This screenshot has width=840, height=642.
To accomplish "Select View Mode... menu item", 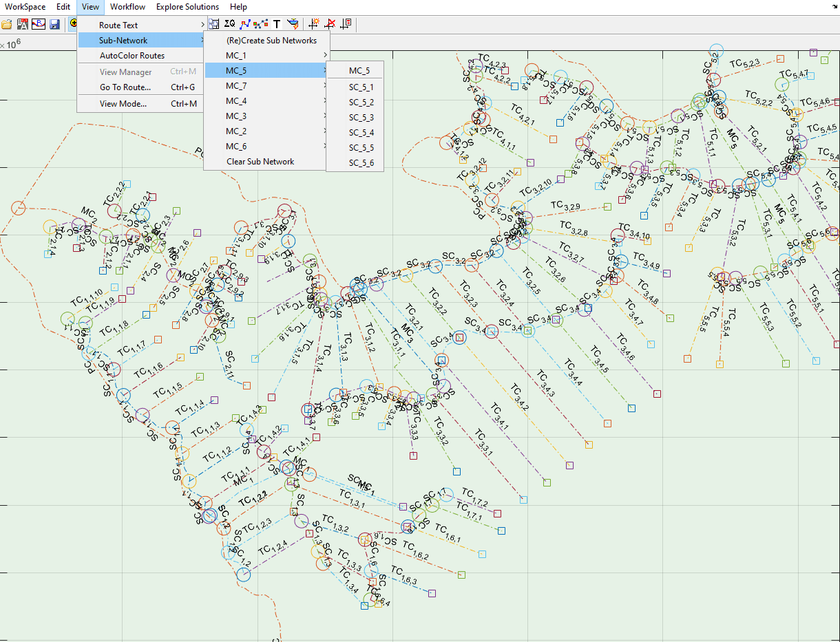I will (x=123, y=104).
